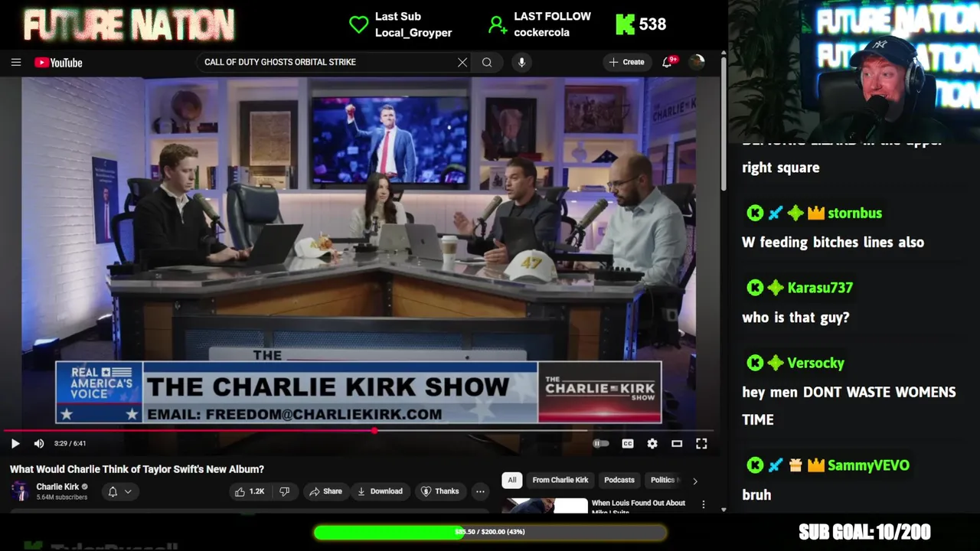Enter full screen mode
The height and width of the screenshot is (551, 980).
pos(701,444)
